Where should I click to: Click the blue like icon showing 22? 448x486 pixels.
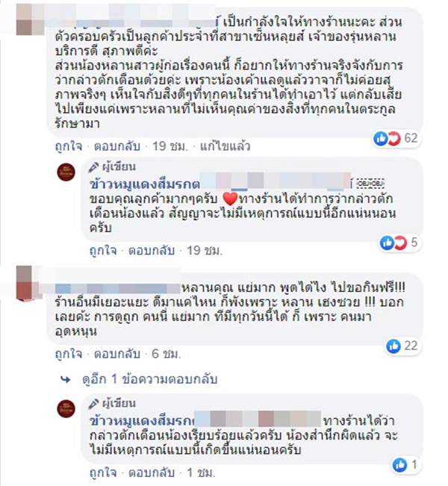393,346
